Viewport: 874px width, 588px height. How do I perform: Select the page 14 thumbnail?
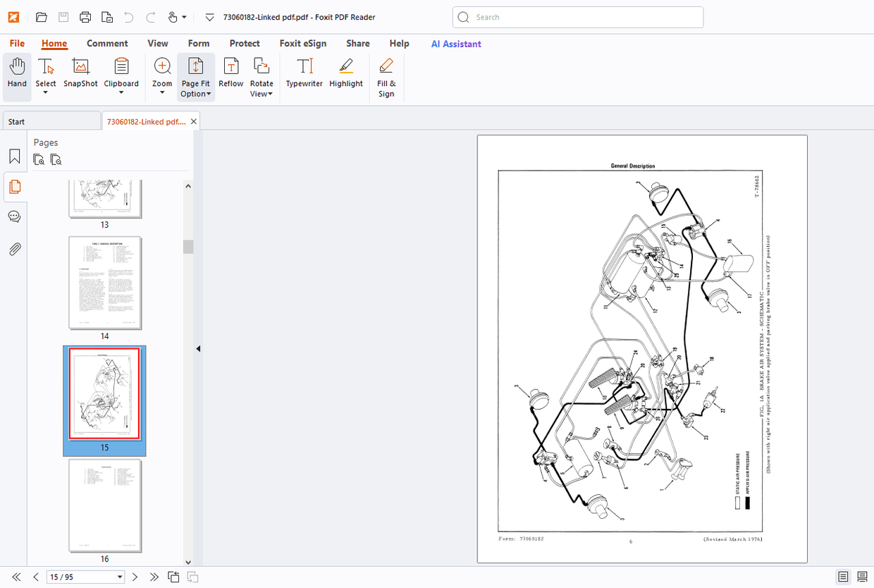coord(105,283)
